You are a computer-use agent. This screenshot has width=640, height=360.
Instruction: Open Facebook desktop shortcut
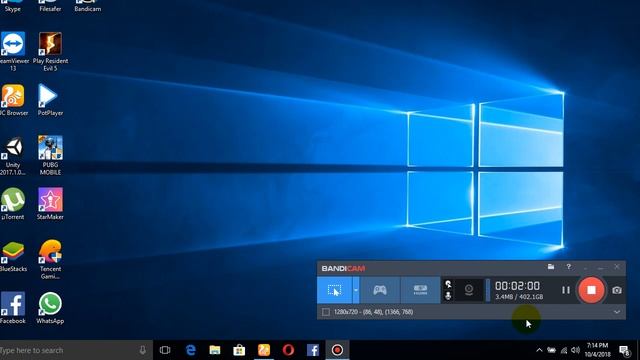click(x=13, y=308)
